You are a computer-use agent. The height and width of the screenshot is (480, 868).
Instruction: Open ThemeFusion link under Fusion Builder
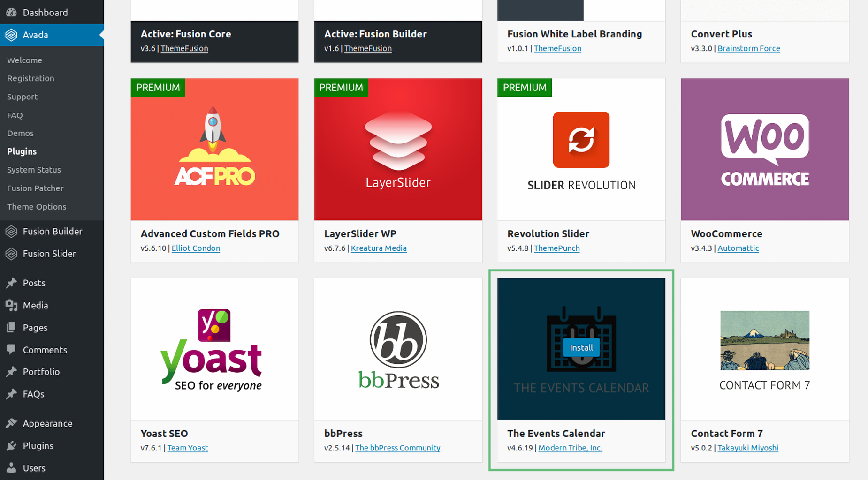click(368, 48)
